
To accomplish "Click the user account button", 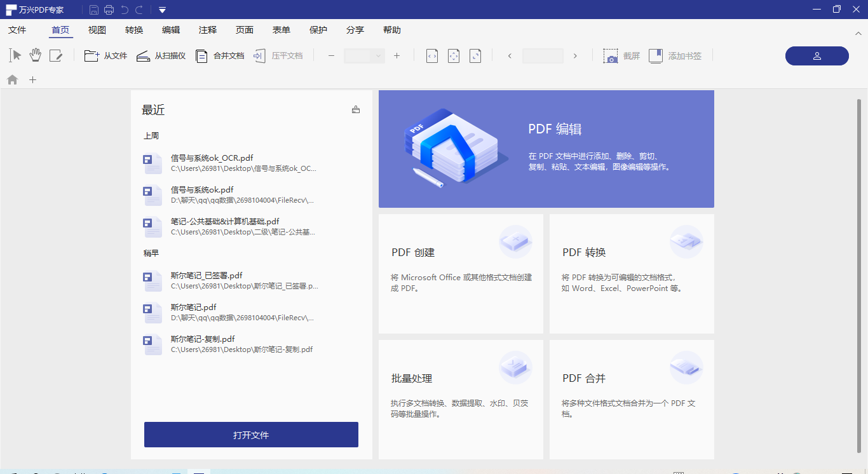I will pos(817,56).
